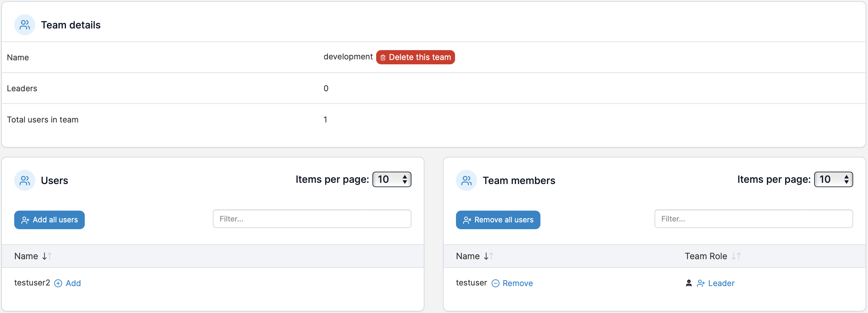
Task: Sort Team members by Team Role
Action: (x=713, y=256)
